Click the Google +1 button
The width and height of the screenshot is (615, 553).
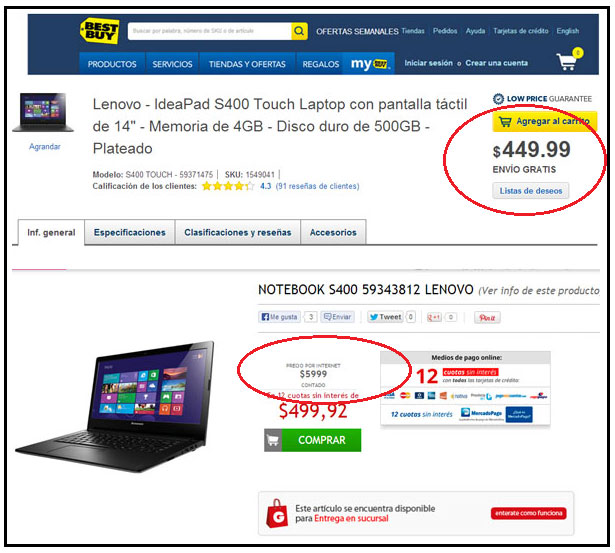tap(435, 317)
